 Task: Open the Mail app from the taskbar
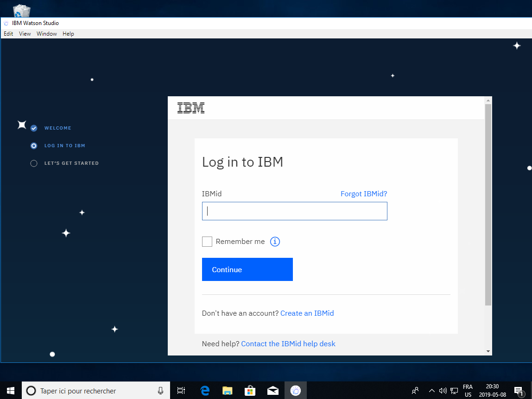click(272, 391)
